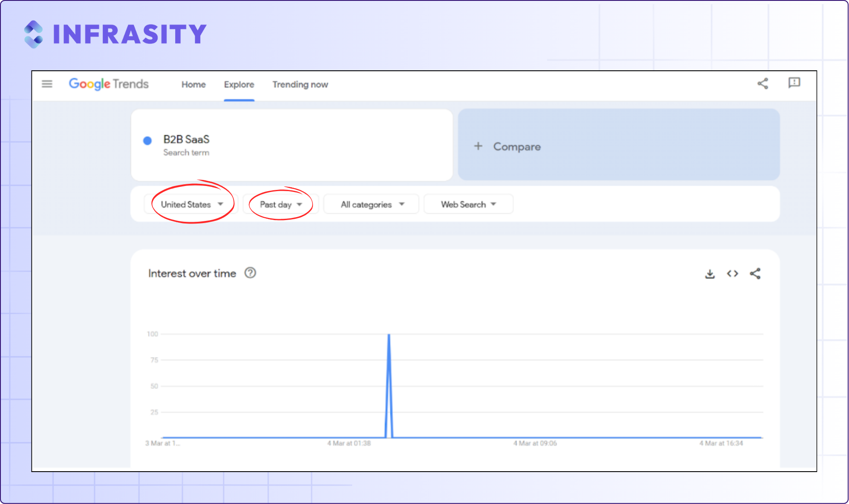
Task: Open the hamburger main menu
Action: click(47, 84)
